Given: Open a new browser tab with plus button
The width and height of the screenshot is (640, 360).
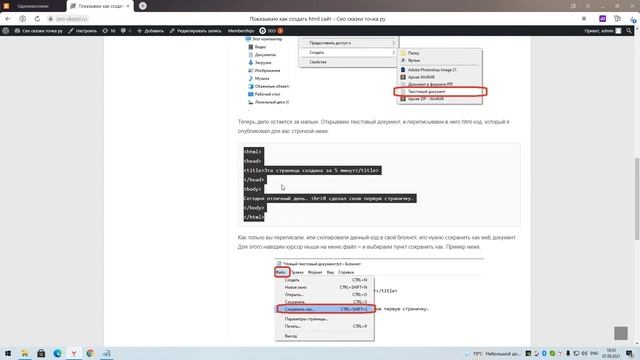Looking at the screenshot, I should pos(142,6).
